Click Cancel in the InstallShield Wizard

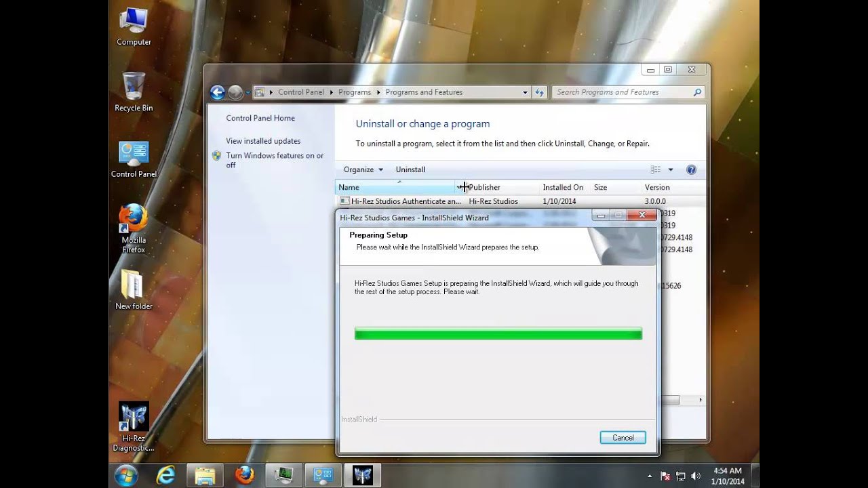point(623,438)
